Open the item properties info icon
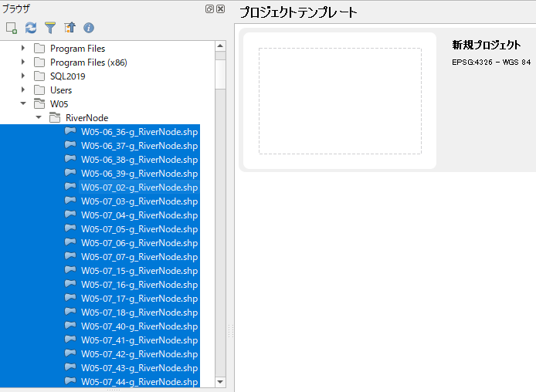Screen dimensions: 536x392 pyautogui.click(x=89, y=28)
